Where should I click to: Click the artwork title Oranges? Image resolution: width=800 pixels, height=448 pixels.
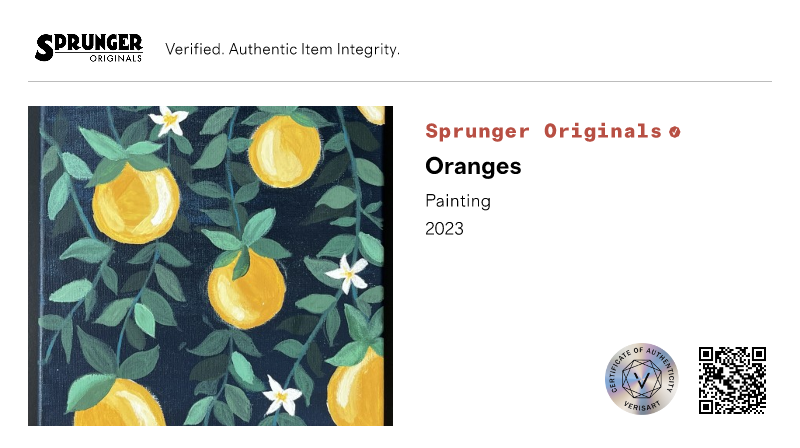pyautogui.click(x=473, y=166)
